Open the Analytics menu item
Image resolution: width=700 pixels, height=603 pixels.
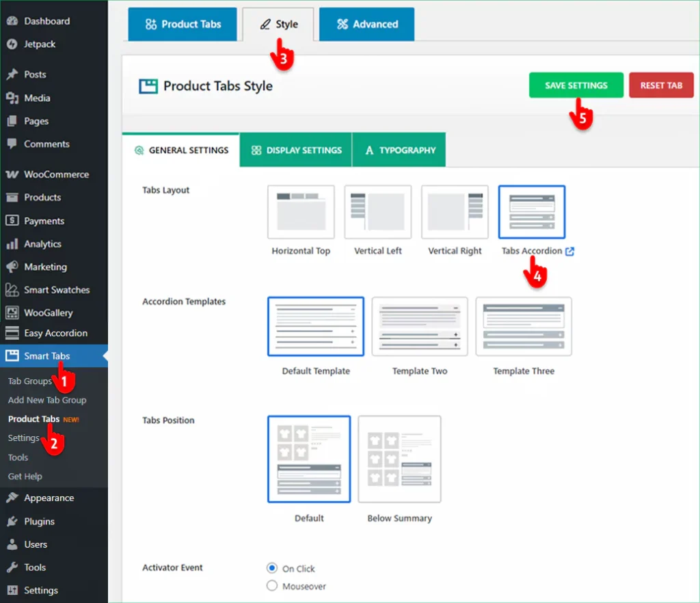[53, 243]
